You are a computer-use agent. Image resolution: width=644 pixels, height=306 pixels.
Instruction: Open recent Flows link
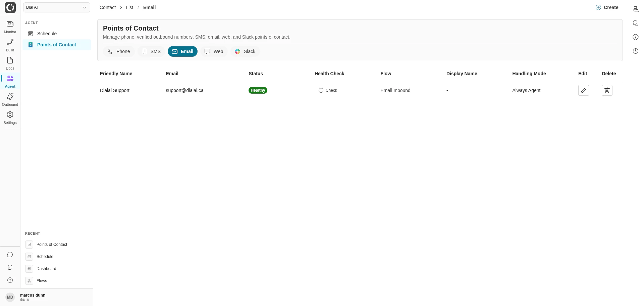42,281
